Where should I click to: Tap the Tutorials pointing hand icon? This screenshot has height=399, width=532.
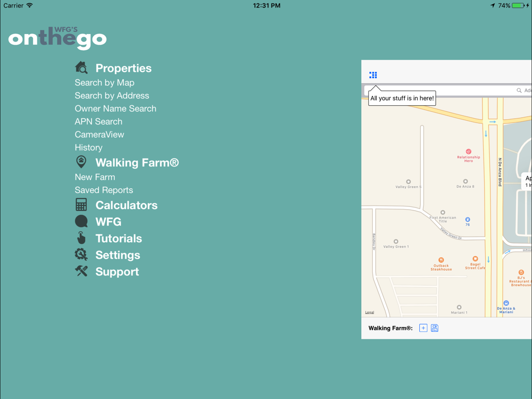point(81,238)
